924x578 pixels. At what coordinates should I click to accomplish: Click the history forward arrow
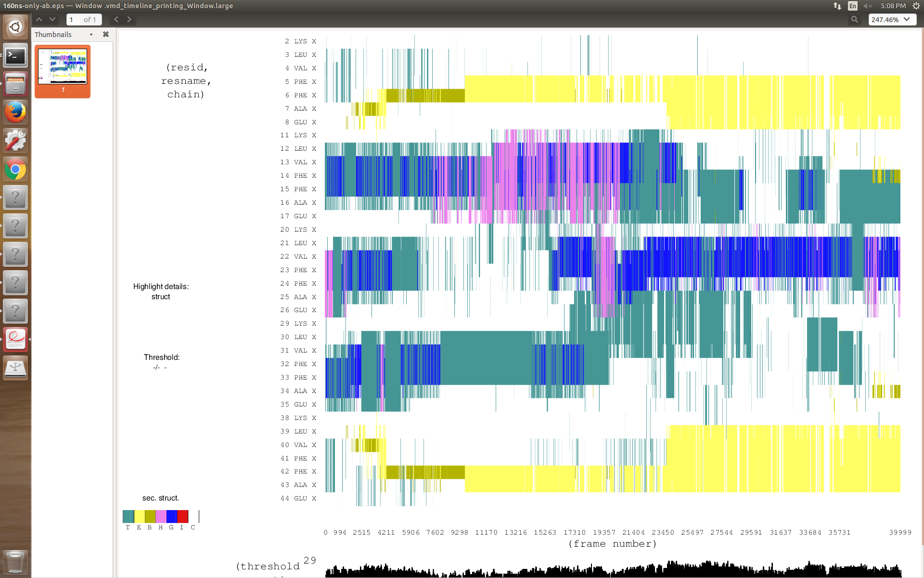coord(129,19)
